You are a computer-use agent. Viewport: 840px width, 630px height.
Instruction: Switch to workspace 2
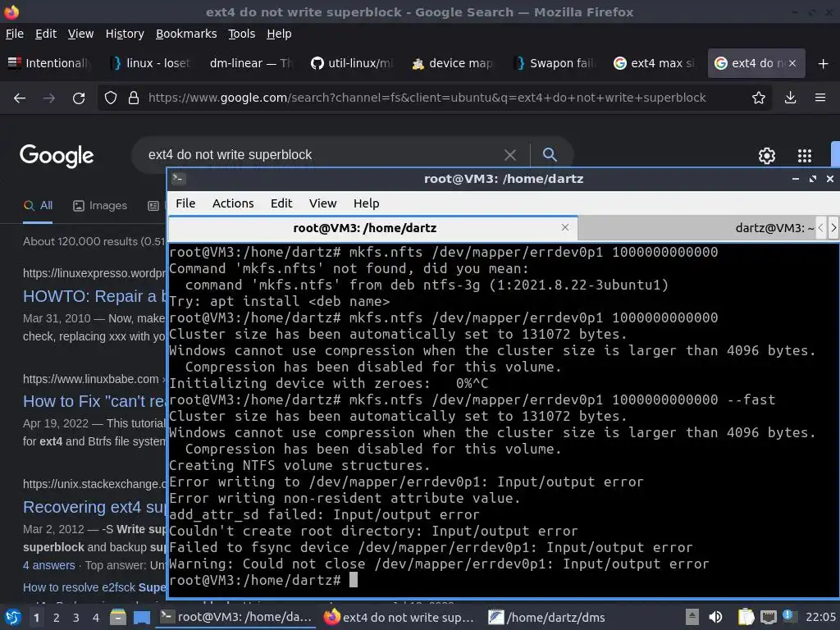(x=57, y=618)
